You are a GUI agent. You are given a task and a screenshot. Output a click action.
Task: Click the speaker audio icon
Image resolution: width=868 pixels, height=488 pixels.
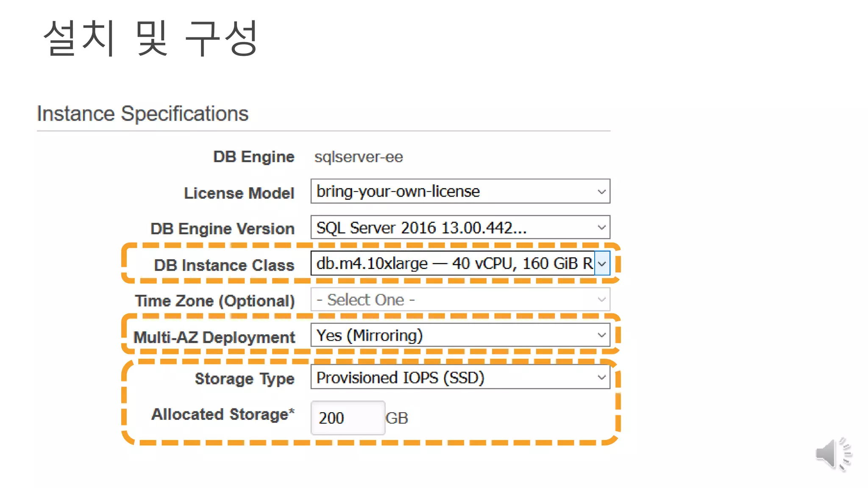tap(832, 454)
